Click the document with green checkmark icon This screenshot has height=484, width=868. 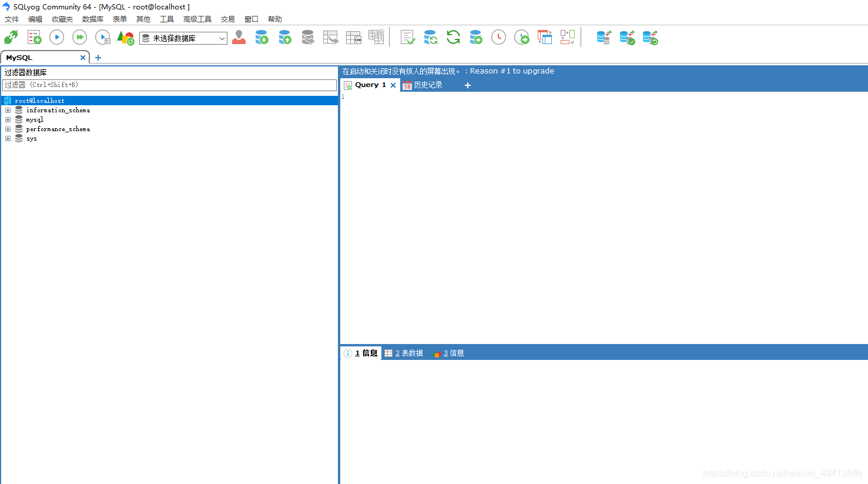coord(408,38)
